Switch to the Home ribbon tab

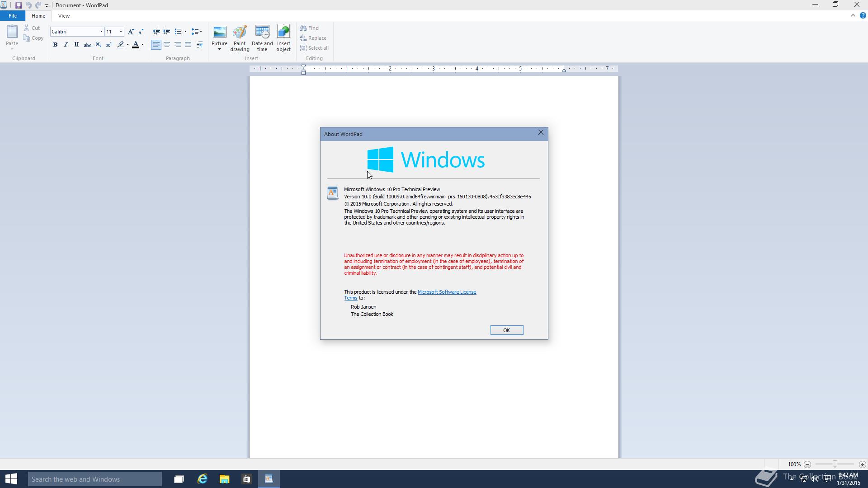(38, 16)
